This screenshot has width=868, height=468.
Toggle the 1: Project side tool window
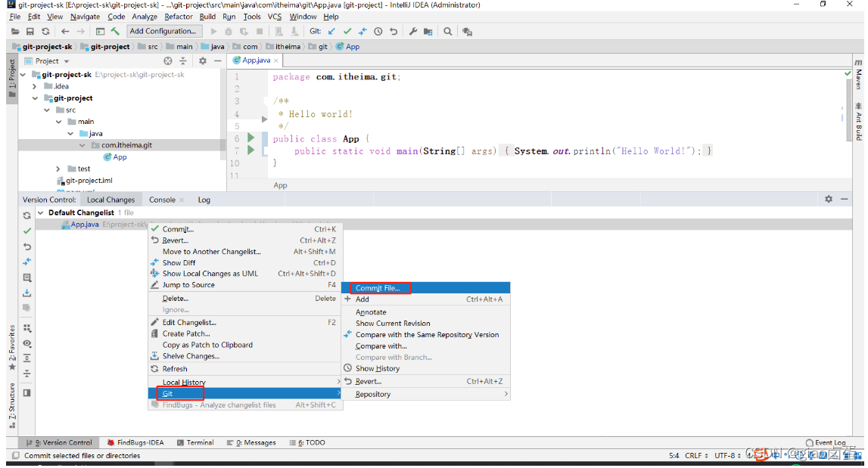pyautogui.click(x=11, y=79)
